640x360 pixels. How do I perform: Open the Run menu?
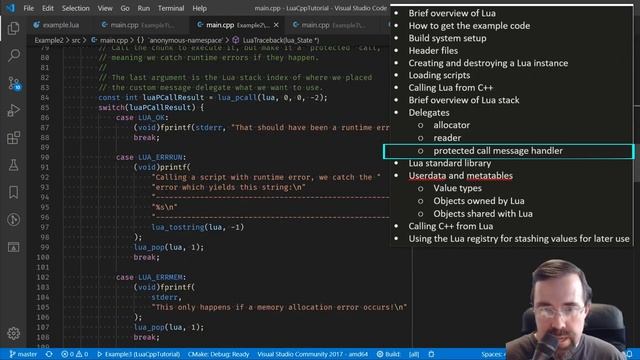143,8
